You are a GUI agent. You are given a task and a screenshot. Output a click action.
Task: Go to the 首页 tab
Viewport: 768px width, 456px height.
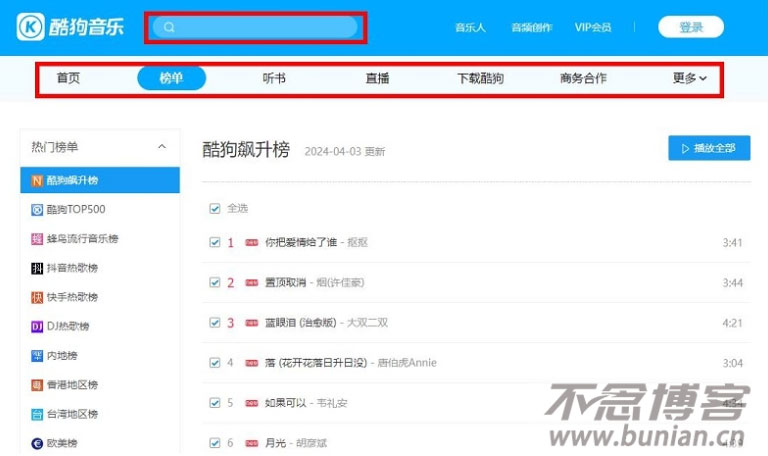coord(68,78)
